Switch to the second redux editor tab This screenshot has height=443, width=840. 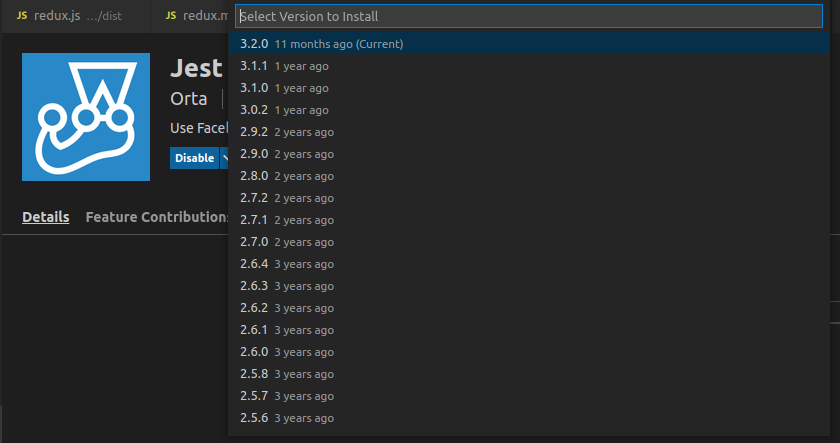[x=190, y=16]
